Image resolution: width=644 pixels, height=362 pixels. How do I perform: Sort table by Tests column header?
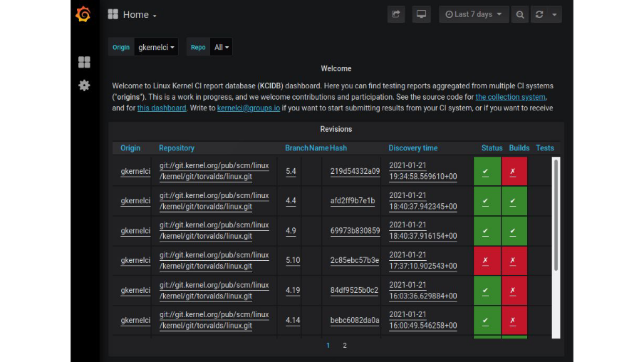[544, 148]
